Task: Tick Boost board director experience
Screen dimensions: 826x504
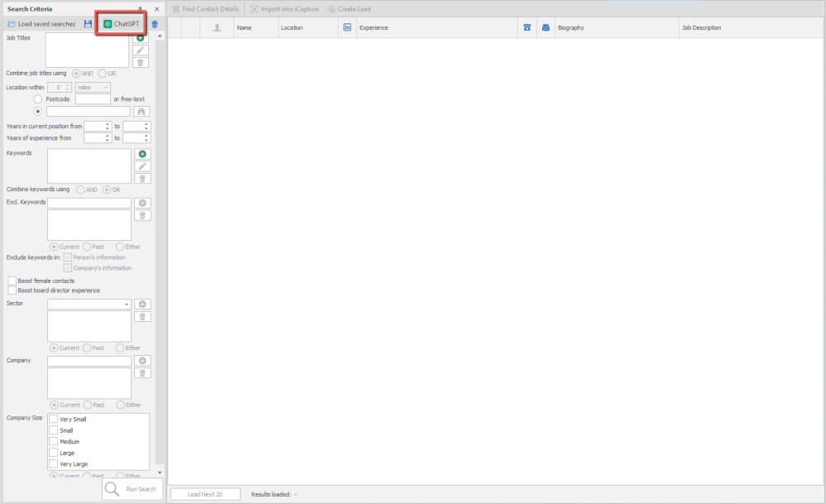Action: coord(12,290)
